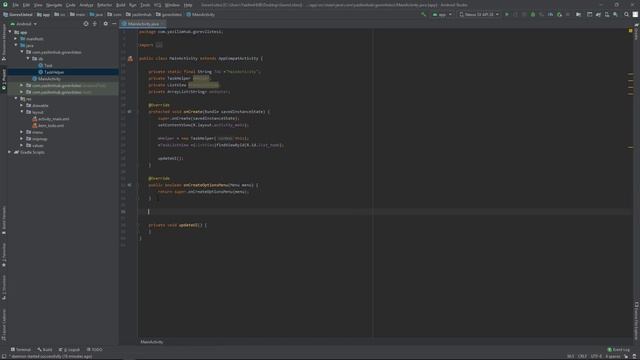The image size is (640, 360).
Task: Click the Debug app bug icon
Action: 533,15
